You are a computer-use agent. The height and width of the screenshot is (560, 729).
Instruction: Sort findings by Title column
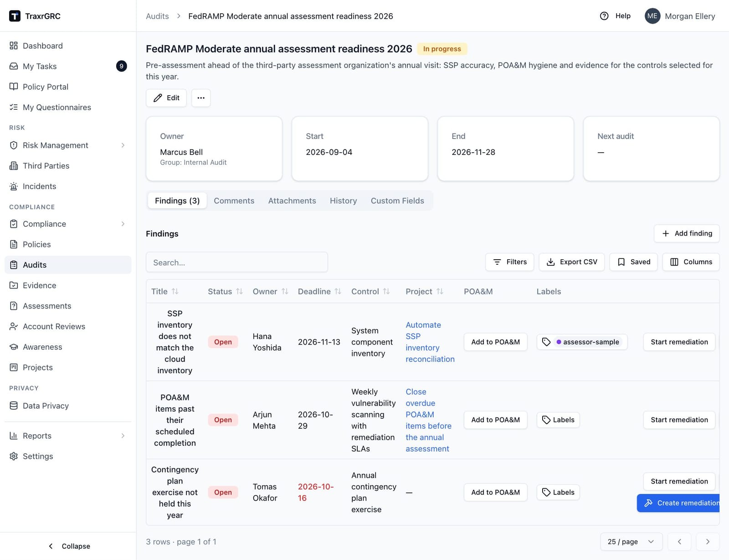(x=164, y=292)
